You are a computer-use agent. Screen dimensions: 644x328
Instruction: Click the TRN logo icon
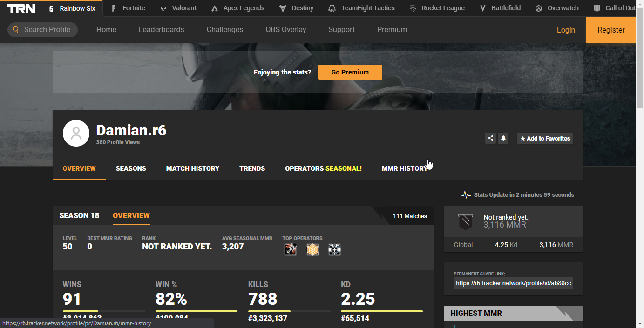(x=21, y=8)
